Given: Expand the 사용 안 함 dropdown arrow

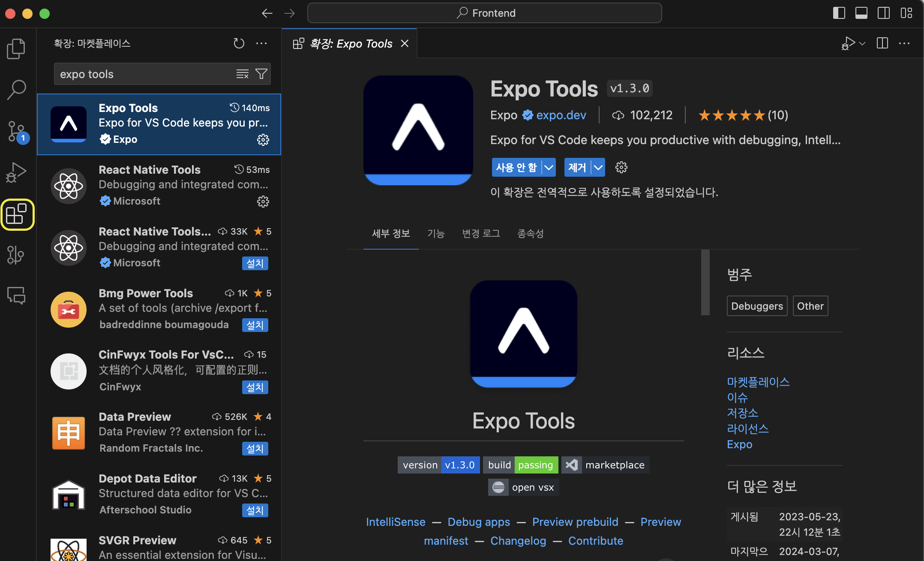Looking at the screenshot, I should coord(549,168).
